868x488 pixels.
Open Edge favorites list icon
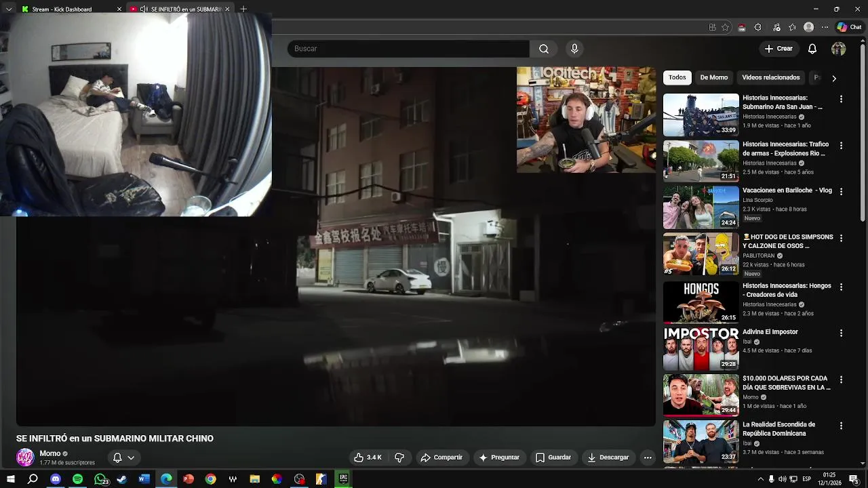(x=792, y=27)
